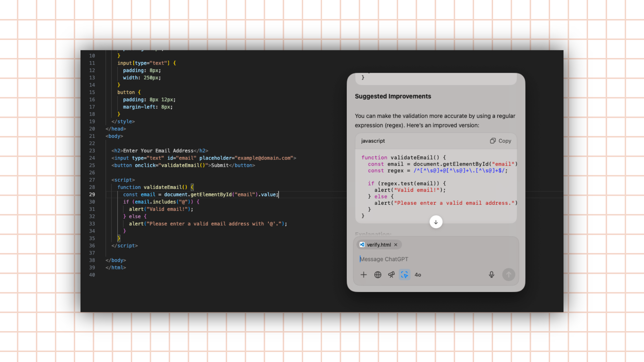
Task: Click the email.includes("@") condition line
Action: click(161, 202)
